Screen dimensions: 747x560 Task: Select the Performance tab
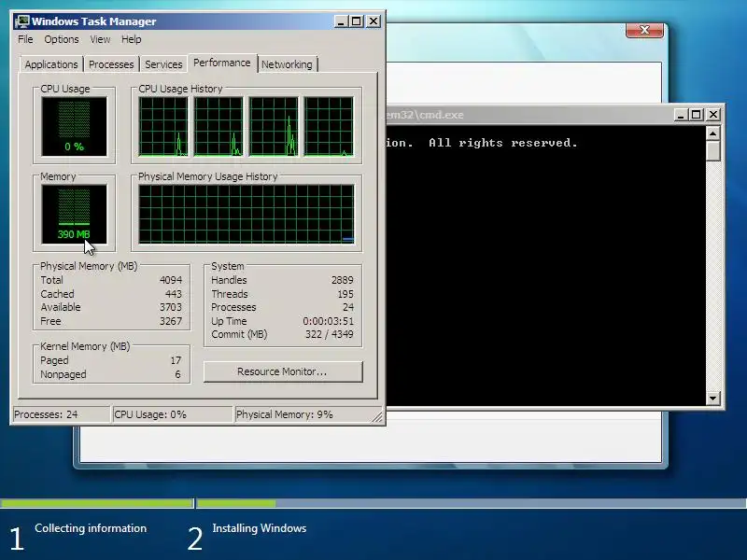click(x=222, y=63)
